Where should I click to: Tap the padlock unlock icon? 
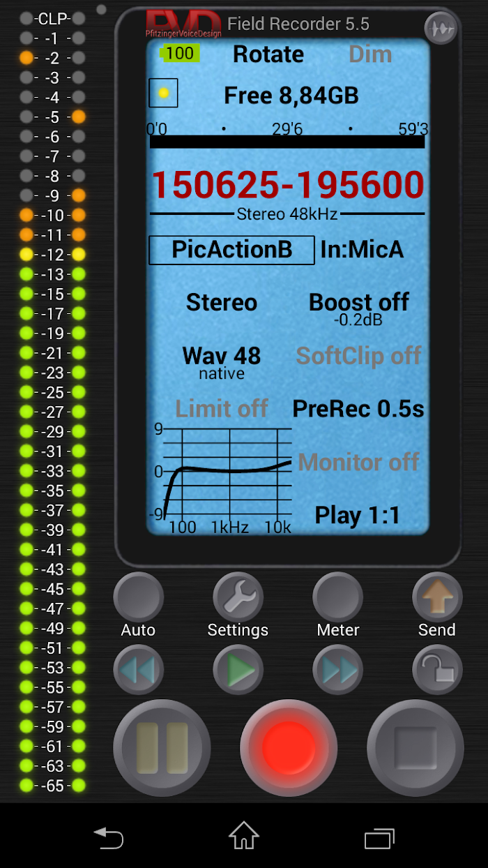click(x=437, y=670)
